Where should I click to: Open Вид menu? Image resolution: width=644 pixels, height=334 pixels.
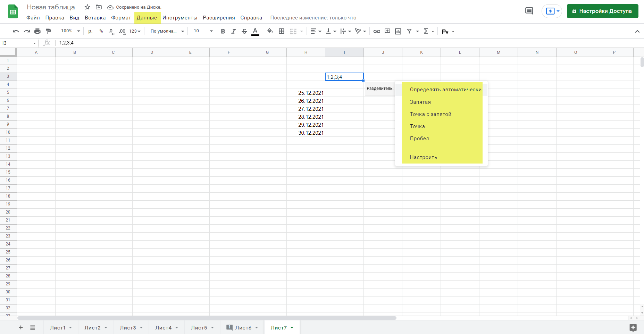74,18
